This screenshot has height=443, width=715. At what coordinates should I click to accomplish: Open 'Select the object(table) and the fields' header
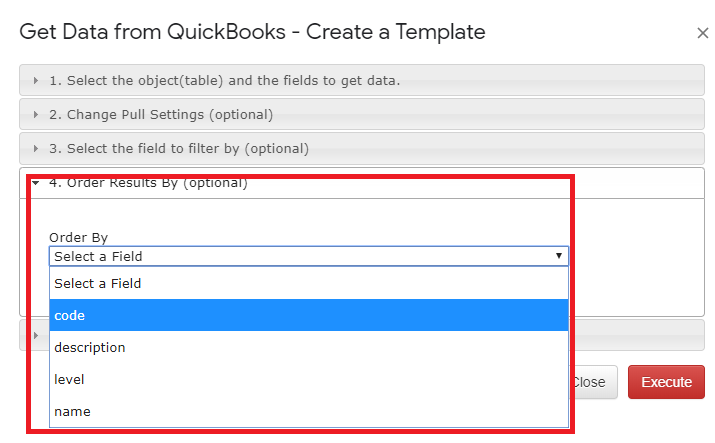[362, 80]
